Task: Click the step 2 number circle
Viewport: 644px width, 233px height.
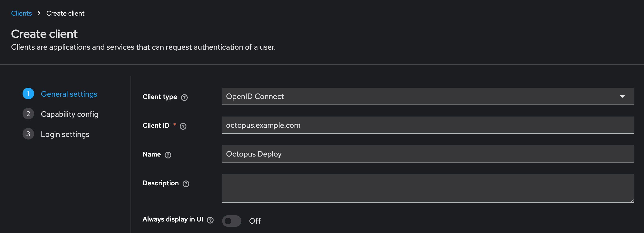Action: click(28, 114)
